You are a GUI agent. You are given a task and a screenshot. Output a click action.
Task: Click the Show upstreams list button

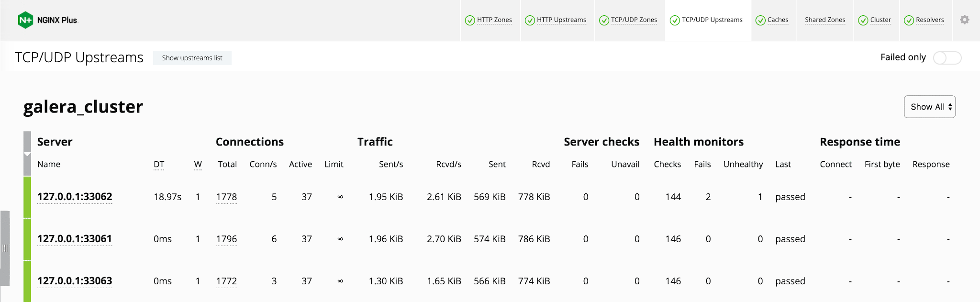pos(192,58)
